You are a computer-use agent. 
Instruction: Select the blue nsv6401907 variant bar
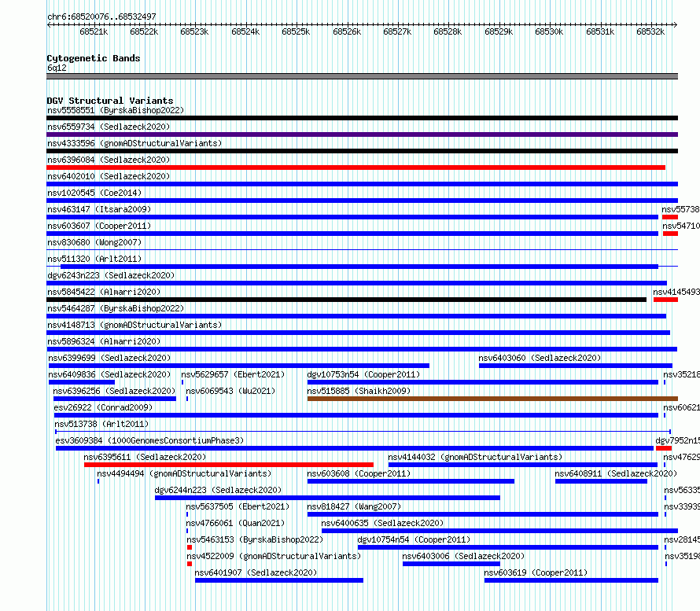pos(279,580)
